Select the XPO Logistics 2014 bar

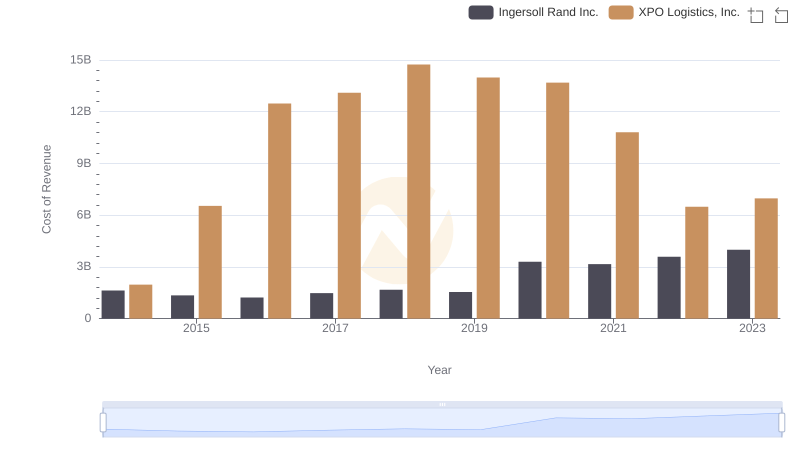click(141, 301)
